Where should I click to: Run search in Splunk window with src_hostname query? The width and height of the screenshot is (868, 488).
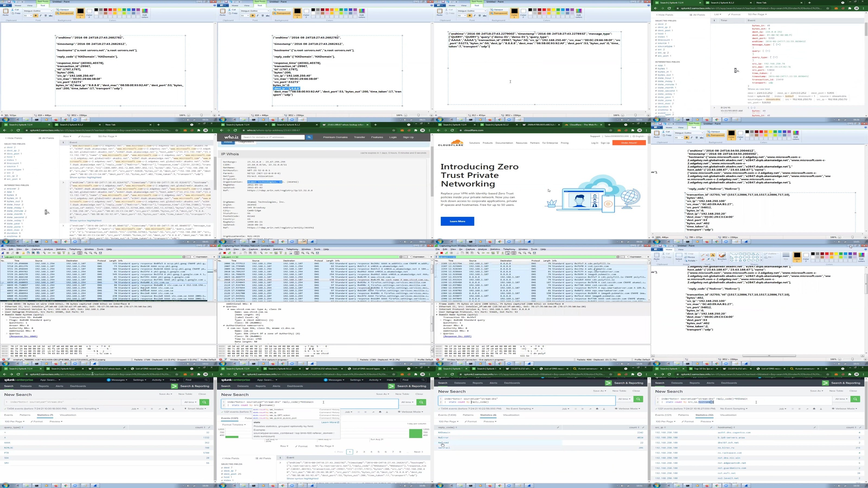(422, 402)
